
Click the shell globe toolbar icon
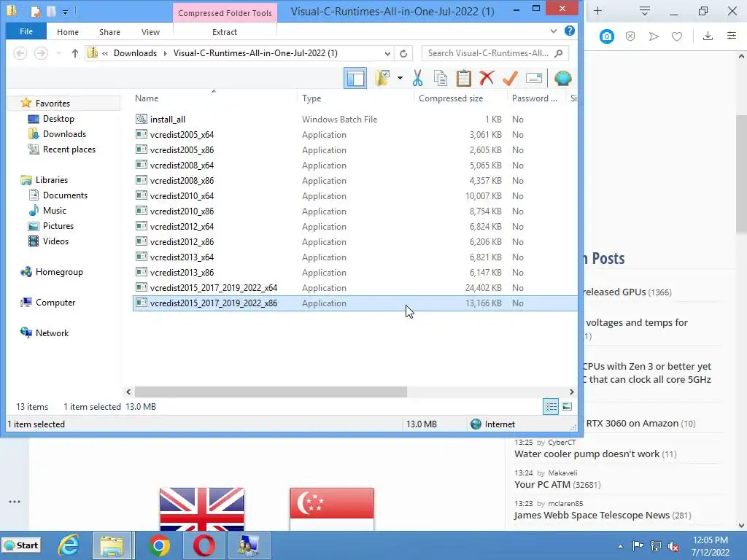point(562,78)
